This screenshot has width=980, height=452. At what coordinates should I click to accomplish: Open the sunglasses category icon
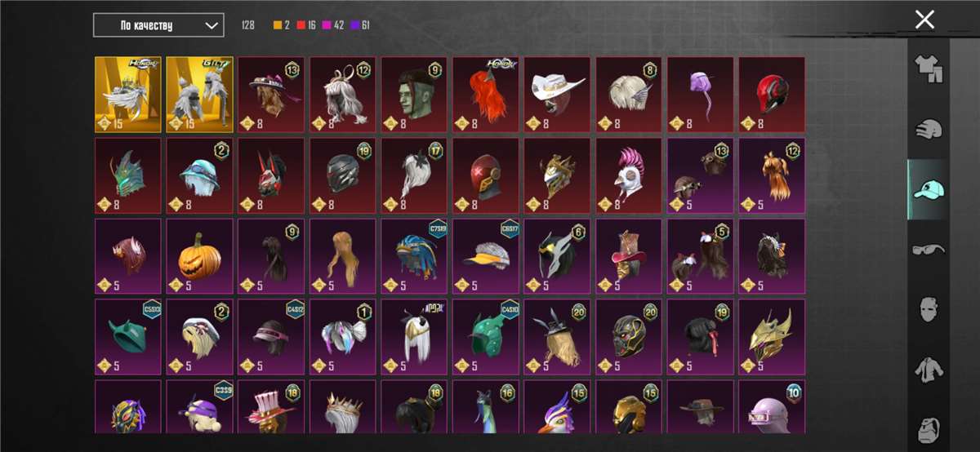[928, 249]
